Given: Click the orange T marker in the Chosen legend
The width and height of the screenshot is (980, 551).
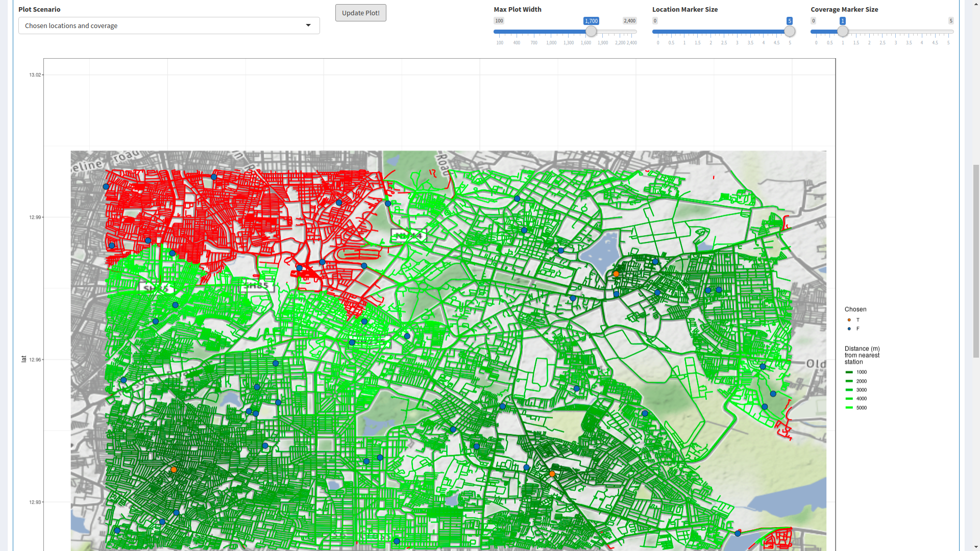Looking at the screenshot, I should point(849,320).
